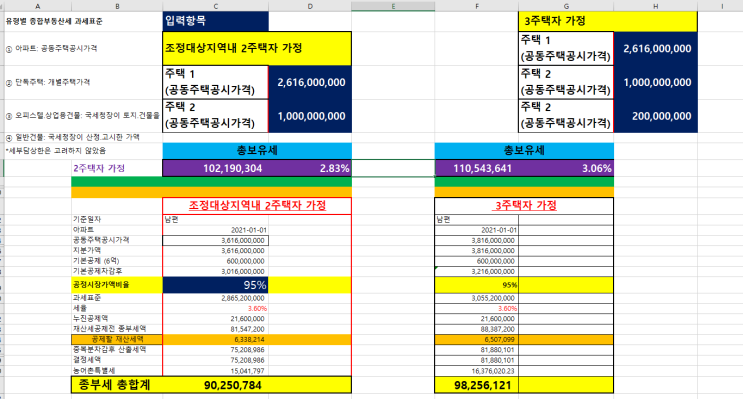This screenshot has height=399, width=743.
Task: Select column G header
Action: point(566,6)
